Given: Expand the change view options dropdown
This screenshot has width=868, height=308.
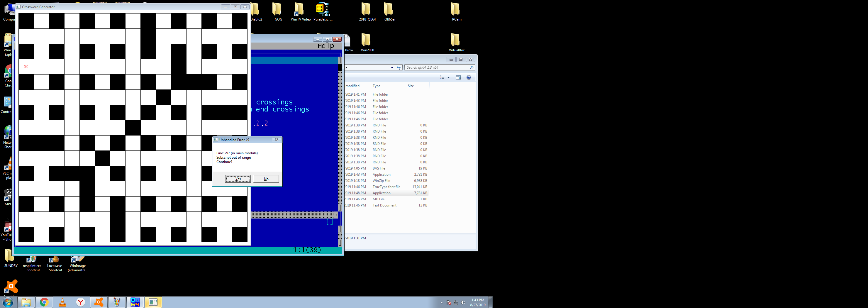Looking at the screenshot, I should tap(448, 77).
